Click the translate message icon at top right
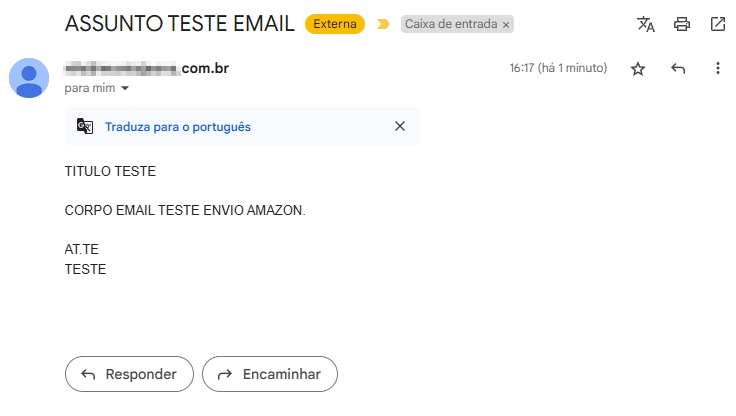This screenshot has width=736, height=416. [x=646, y=24]
